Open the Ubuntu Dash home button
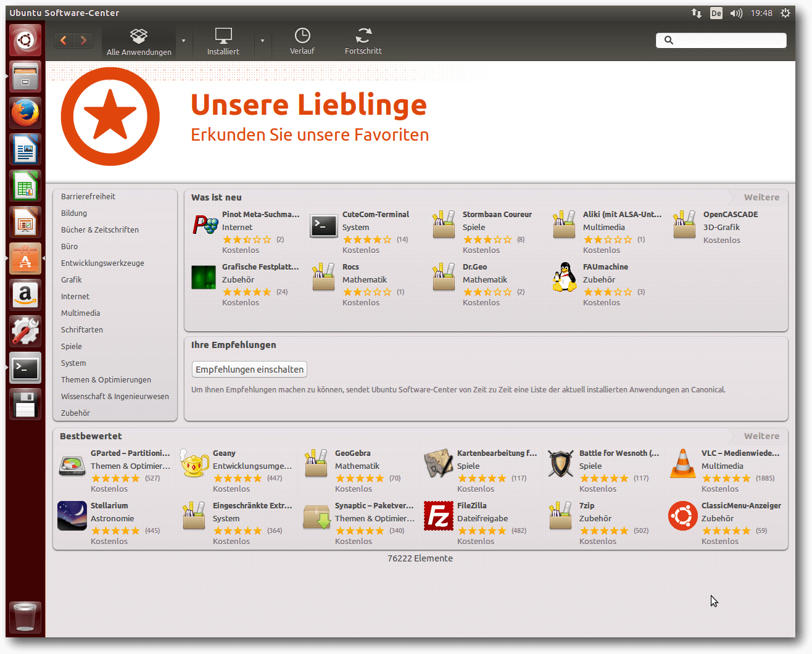 pos(25,40)
